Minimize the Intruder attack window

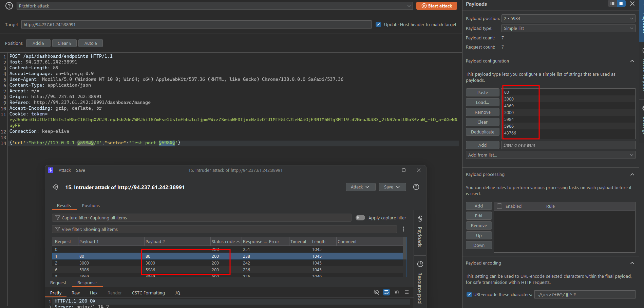click(x=389, y=170)
